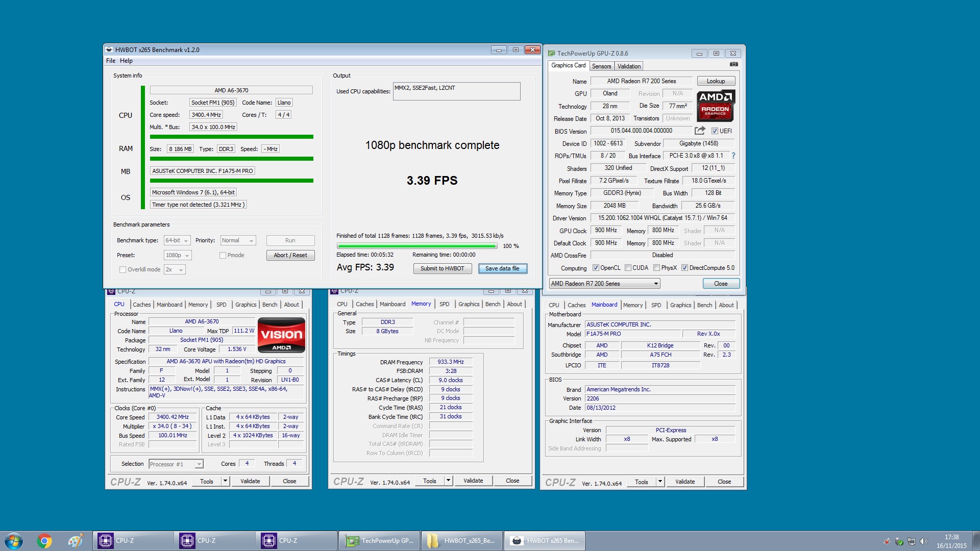Open the Processor #1 selection dropdown
The width and height of the screenshot is (980, 551).
click(x=176, y=464)
